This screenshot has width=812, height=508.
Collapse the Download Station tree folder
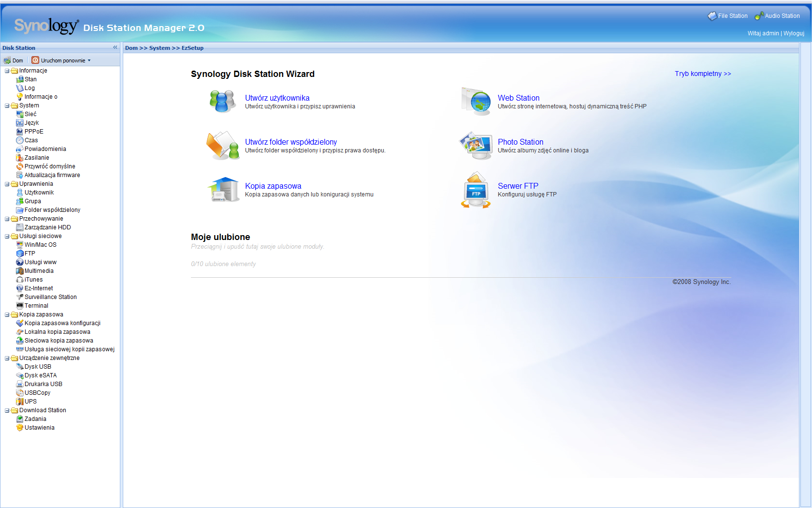pyautogui.click(x=7, y=410)
